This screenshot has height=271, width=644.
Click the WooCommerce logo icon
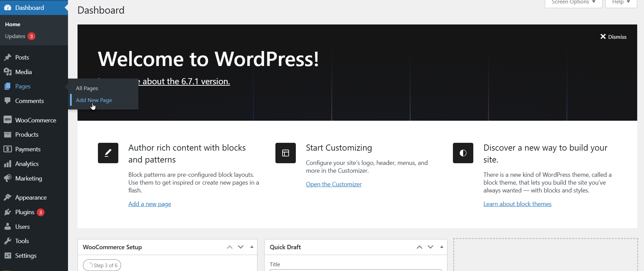7,120
